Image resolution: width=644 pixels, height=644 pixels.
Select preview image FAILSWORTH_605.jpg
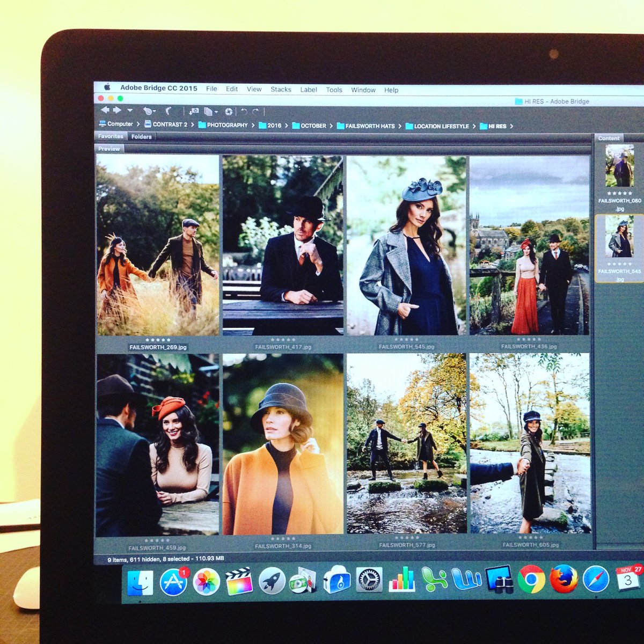(530, 443)
